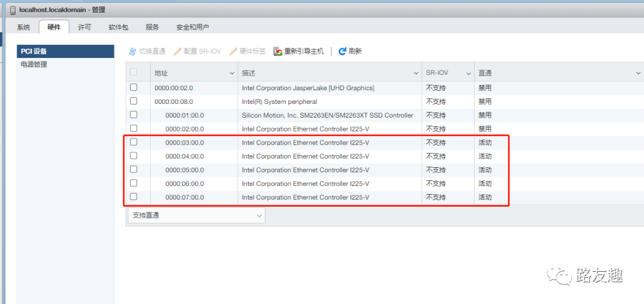The image size is (644, 304).
Task: Check the box for address 0000:00:02.0
Action: pyautogui.click(x=134, y=87)
